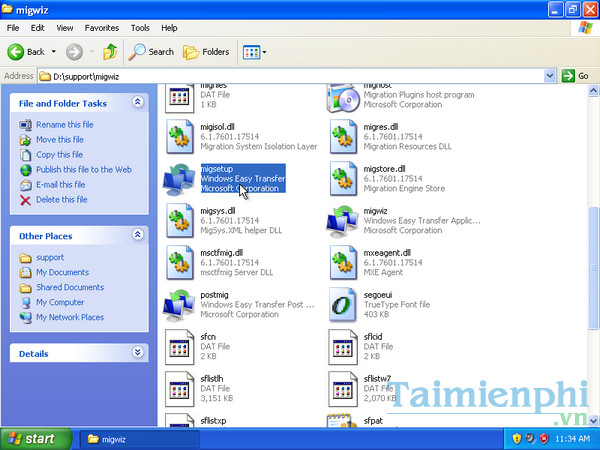Screen dimensions: 600x450
Task: Click Move this file link
Action: tap(60, 139)
